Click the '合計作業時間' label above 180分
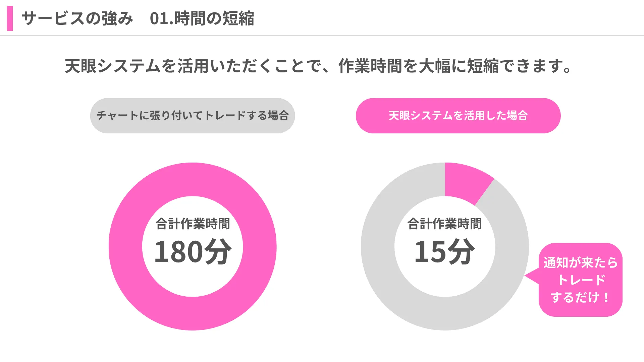The image size is (644, 362). pyautogui.click(x=193, y=224)
